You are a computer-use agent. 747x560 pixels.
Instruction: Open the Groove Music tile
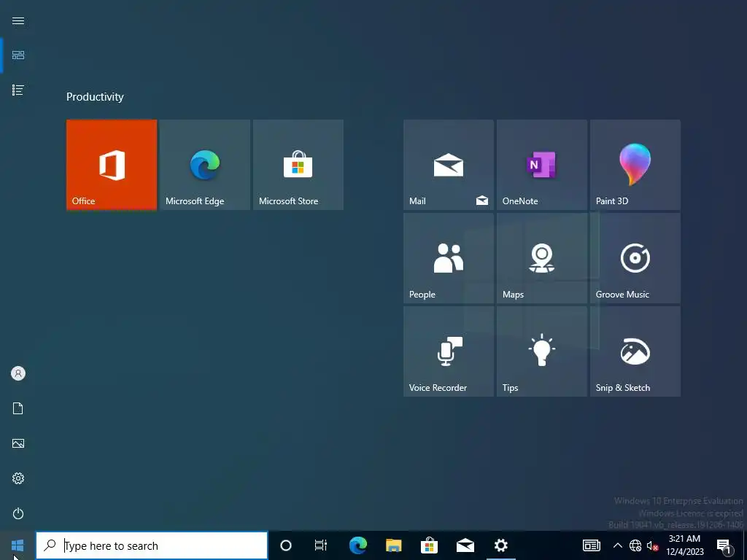click(x=635, y=258)
